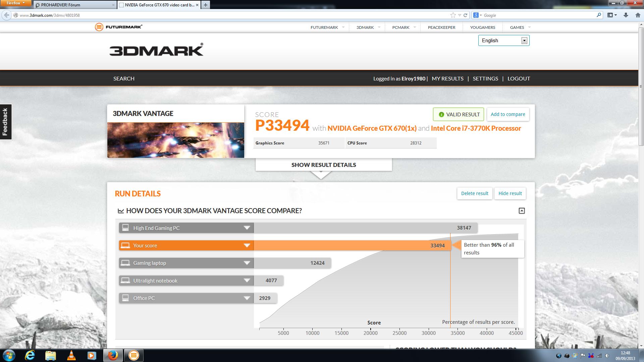This screenshot has height=362, width=644.
Task: Open MY RESULTS link
Action: pos(447,78)
